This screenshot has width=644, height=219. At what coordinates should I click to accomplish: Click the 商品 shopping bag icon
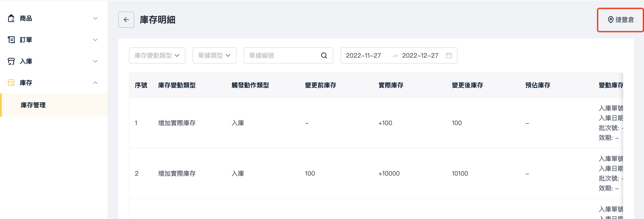click(11, 19)
